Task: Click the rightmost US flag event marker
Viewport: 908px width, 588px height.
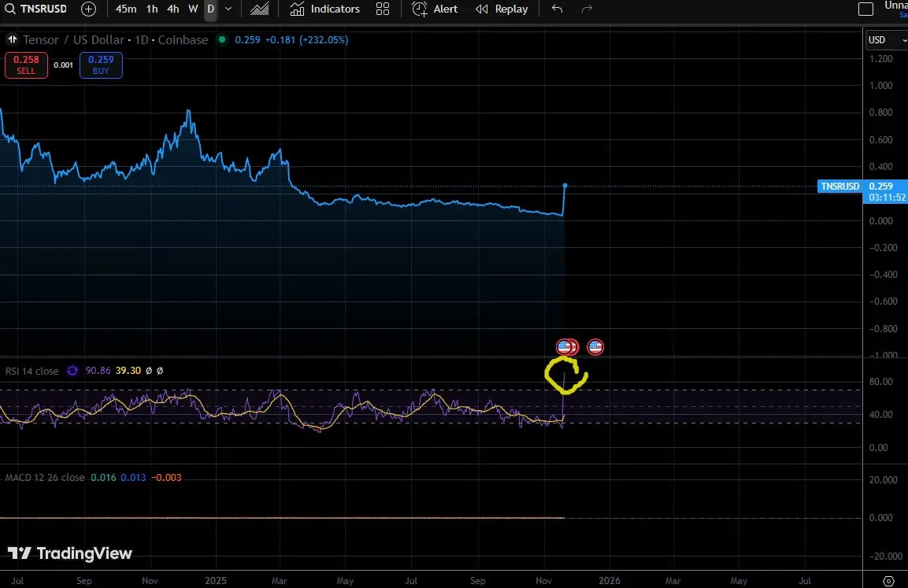Action: (595, 346)
